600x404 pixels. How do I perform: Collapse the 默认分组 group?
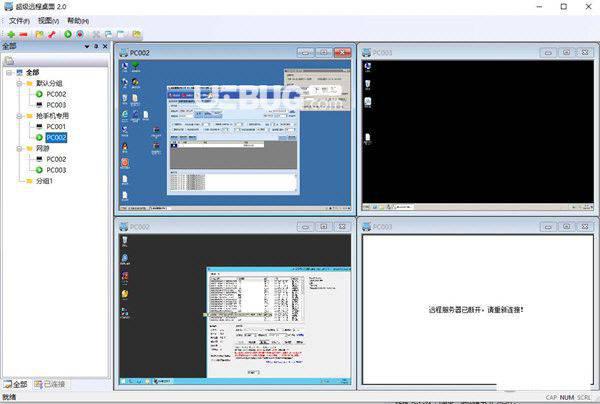(x=19, y=83)
